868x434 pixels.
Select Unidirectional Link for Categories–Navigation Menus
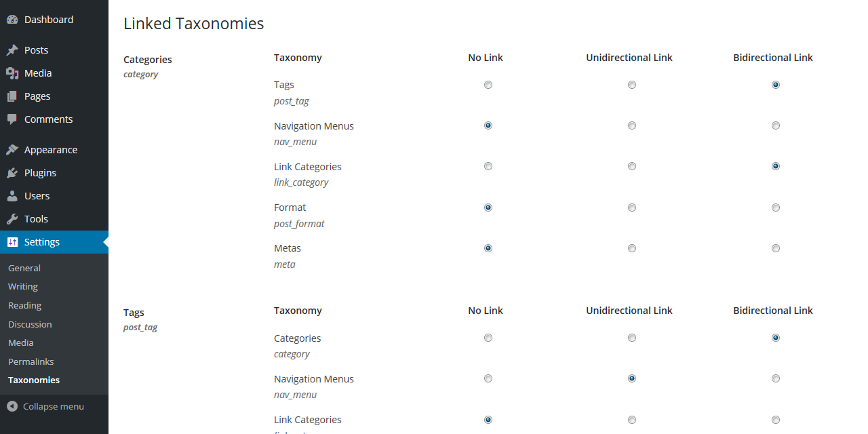[x=632, y=125]
